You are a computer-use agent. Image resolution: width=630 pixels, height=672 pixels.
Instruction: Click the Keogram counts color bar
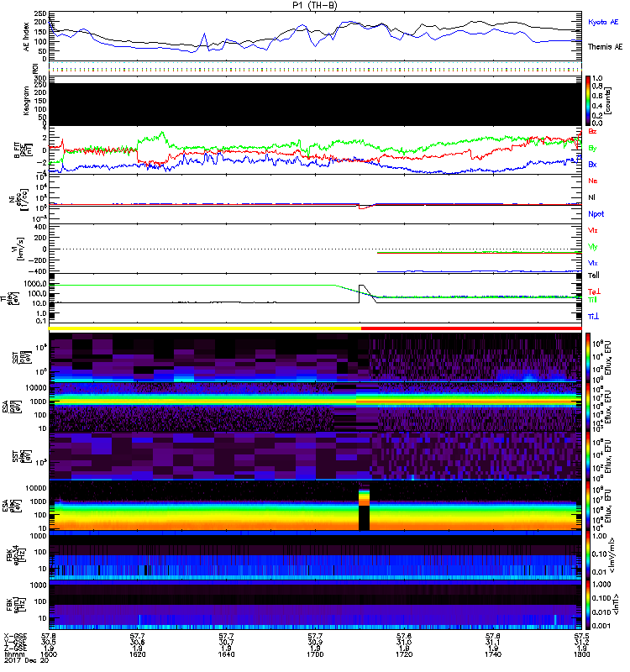point(588,101)
